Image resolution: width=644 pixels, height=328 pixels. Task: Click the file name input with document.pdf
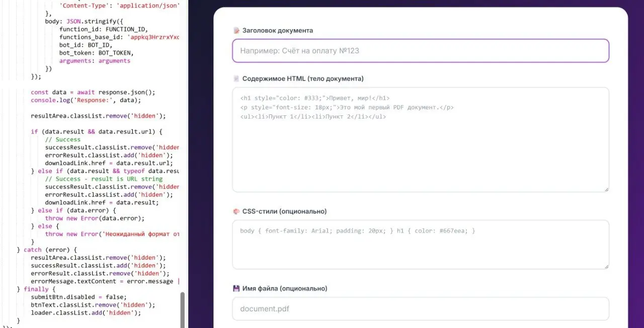click(x=421, y=309)
